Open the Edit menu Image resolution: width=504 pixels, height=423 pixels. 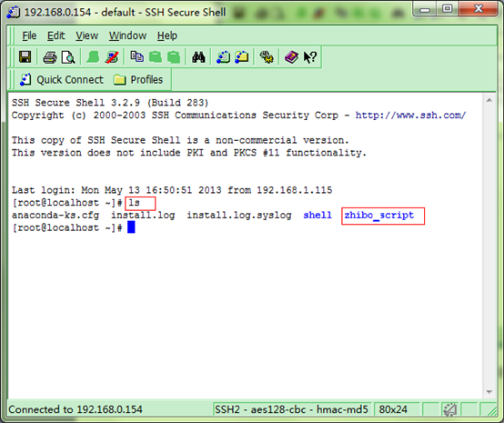coord(56,35)
